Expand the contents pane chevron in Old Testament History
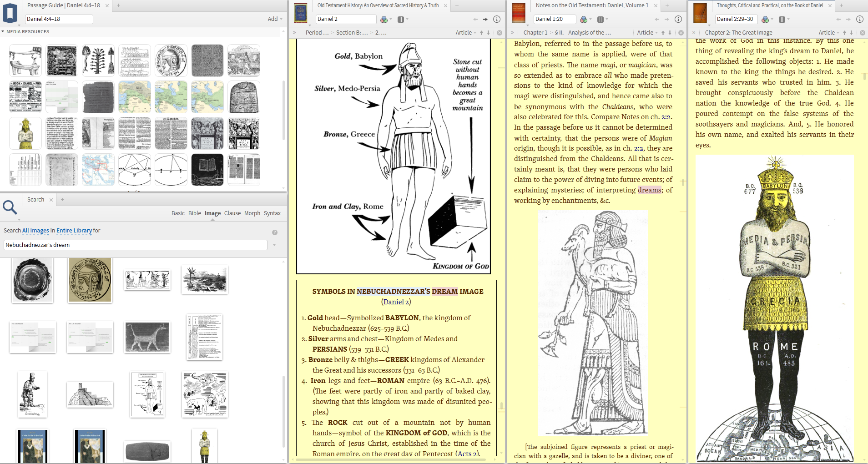This screenshot has width=868, height=464. [x=294, y=33]
